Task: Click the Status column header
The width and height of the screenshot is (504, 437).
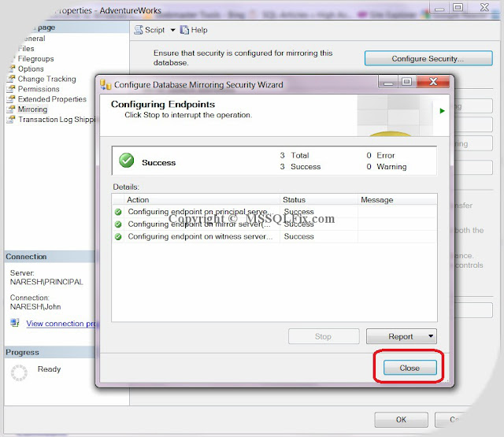Action: tap(319, 199)
